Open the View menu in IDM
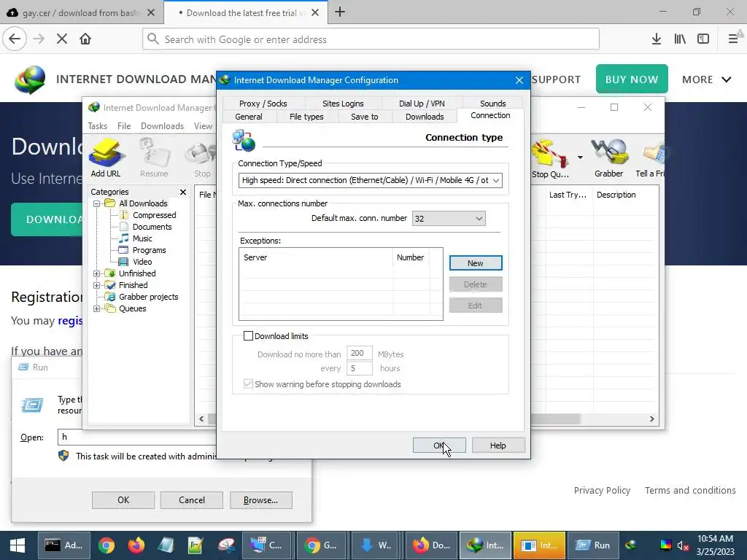The width and height of the screenshot is (747, 560). [203, 126]
